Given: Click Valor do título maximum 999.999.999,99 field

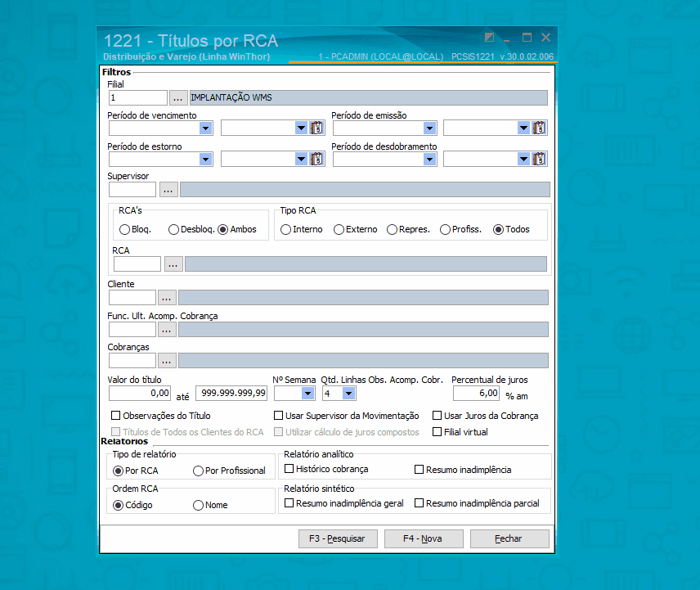Looking at the screenshot, I should (x=231, y=393).
